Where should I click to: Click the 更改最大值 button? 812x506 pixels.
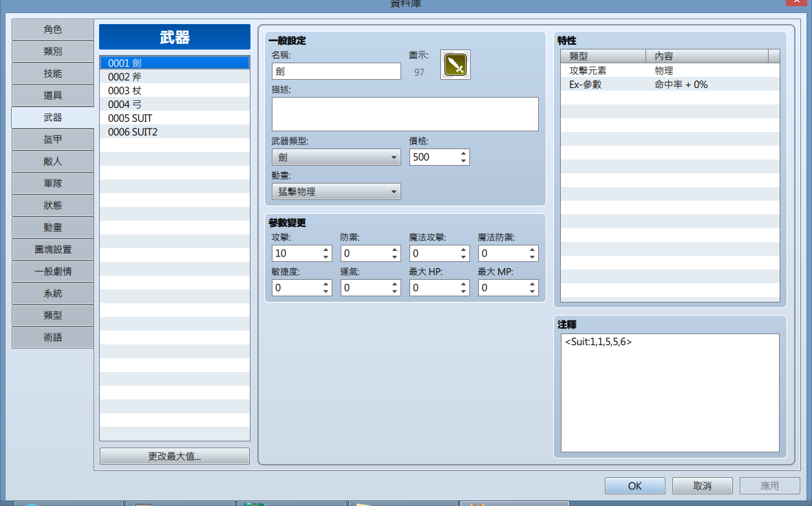click(x=175, y=456)
